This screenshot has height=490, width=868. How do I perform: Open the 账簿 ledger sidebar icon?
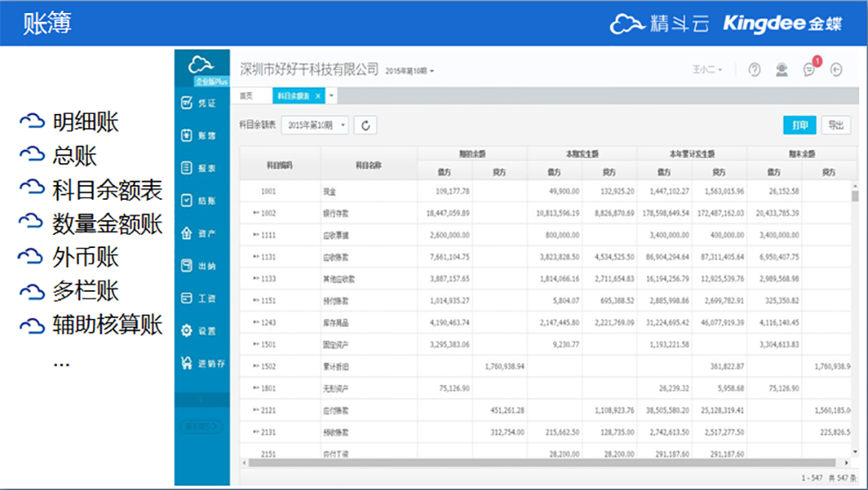point(187,135)
